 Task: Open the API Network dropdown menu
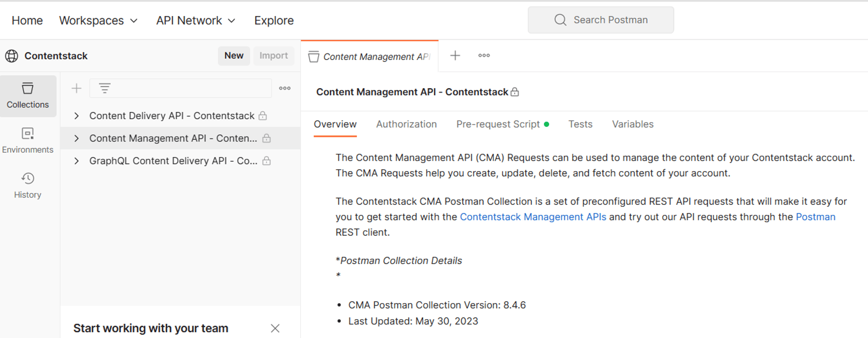[x=196, y=21]
